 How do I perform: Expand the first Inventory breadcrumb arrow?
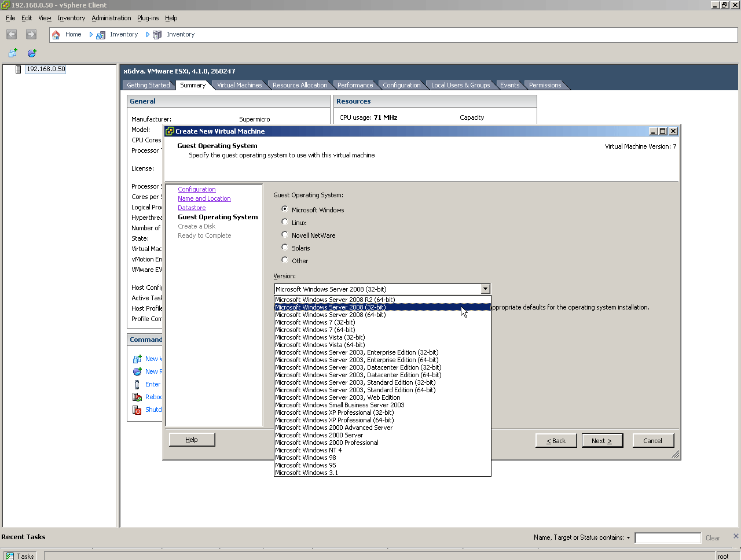tap(148, 35)
